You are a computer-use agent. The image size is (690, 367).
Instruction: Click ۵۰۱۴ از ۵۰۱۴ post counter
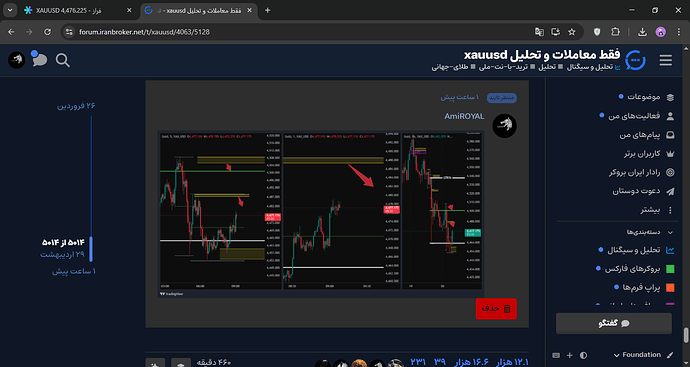pyautogui.click(x=62, y=242)
